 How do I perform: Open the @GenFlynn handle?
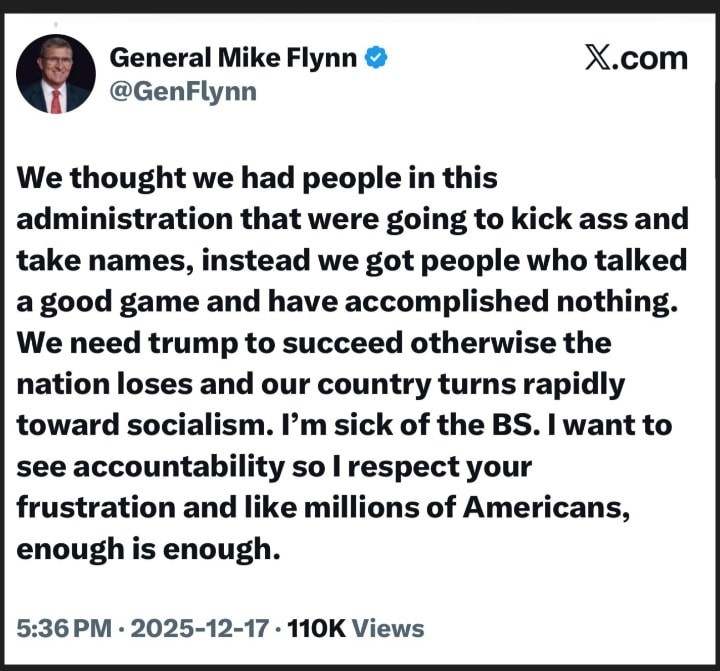point(183,92)
